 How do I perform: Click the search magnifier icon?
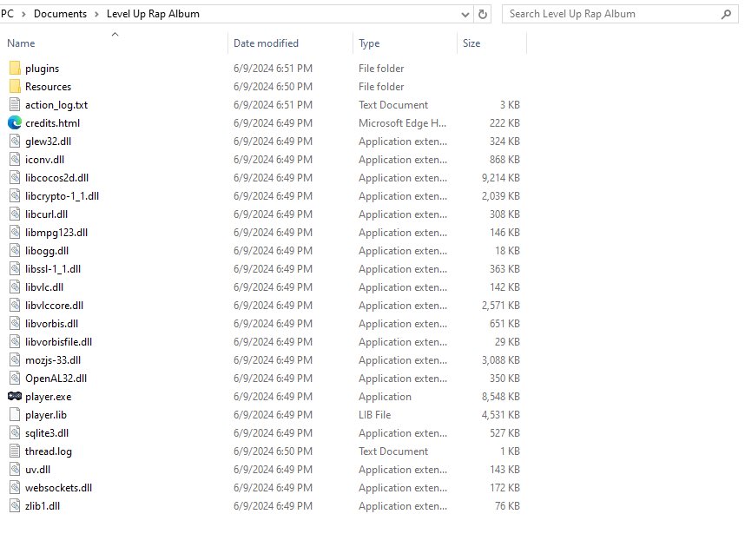[726, 14]
